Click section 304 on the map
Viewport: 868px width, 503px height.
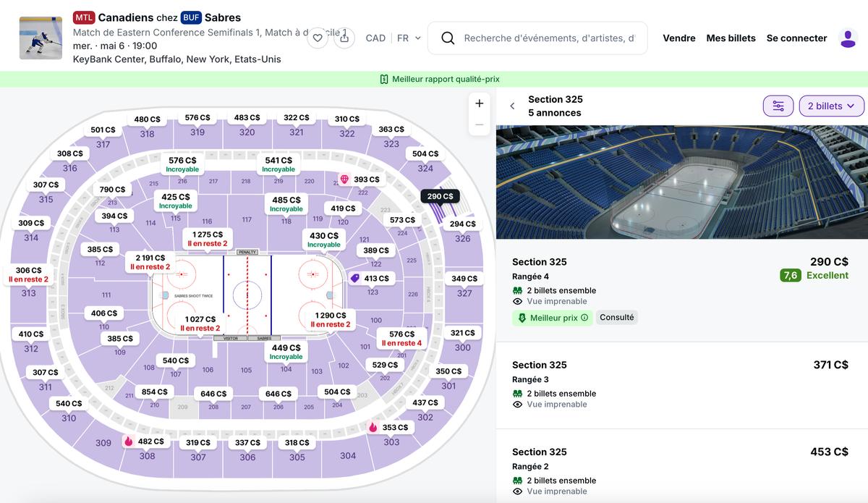[348, 455]
